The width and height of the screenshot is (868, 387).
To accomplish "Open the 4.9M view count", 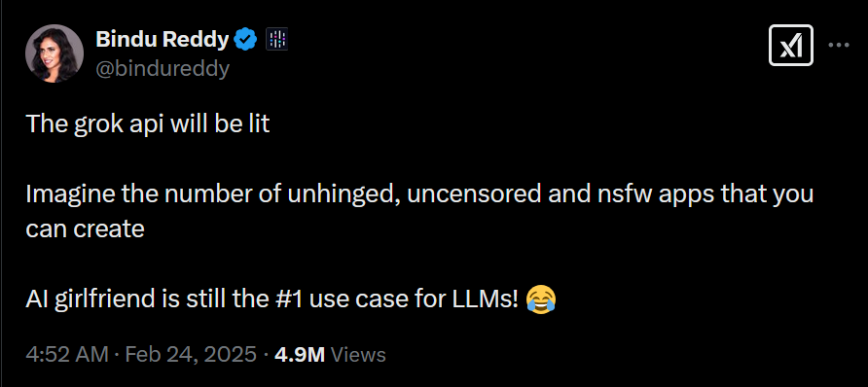I will coord(300,354).
